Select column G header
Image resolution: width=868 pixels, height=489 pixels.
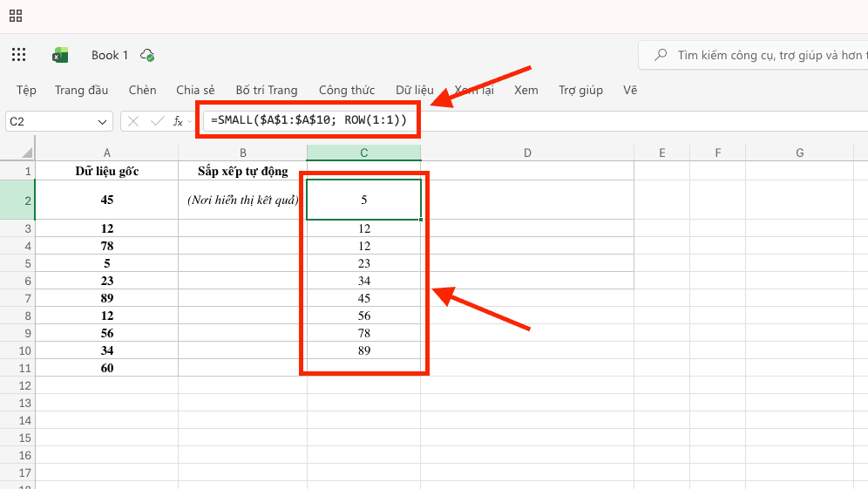(800, 153)
